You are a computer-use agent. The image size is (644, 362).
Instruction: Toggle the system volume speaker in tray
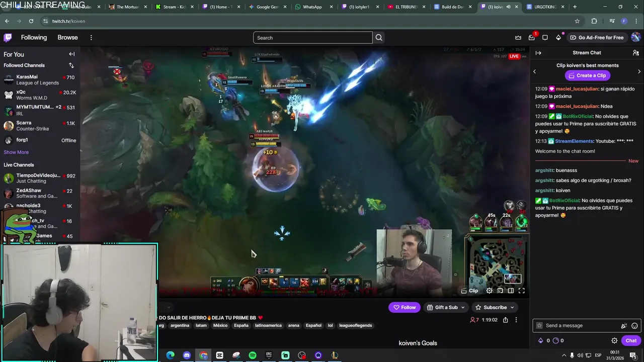point(581,355)
